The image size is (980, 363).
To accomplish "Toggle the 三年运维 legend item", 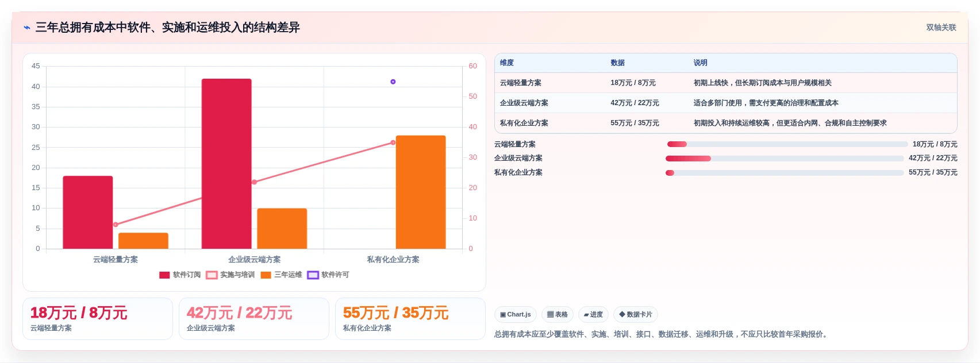I will coord(281,275).
